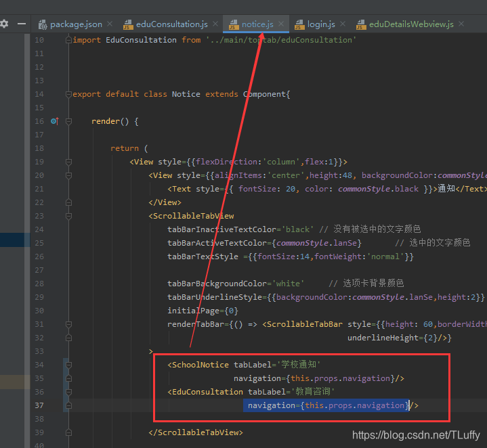This screenshot has width=487, height=448.
Task: Collapse the render() fold marker on line 16
Action: (x=68, y=121)
